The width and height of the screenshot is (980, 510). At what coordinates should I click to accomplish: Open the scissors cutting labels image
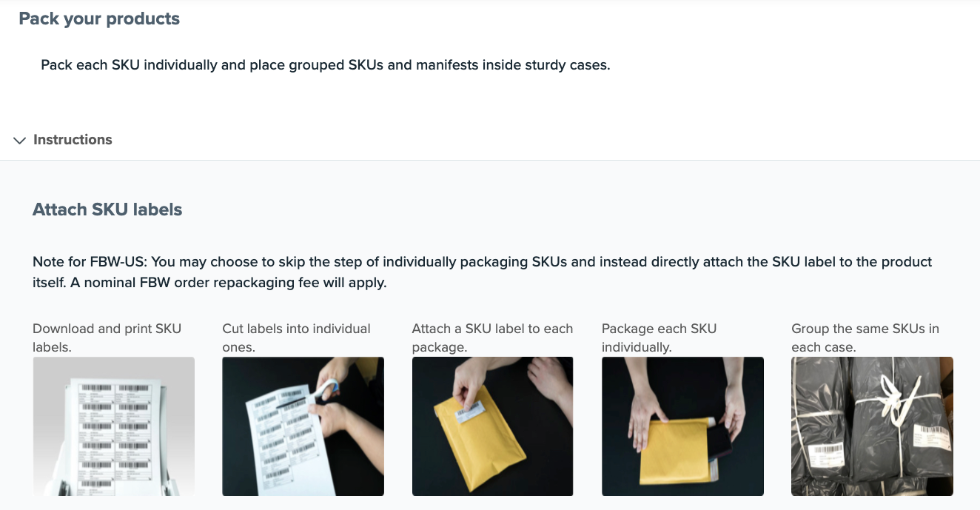pos(303,426)
